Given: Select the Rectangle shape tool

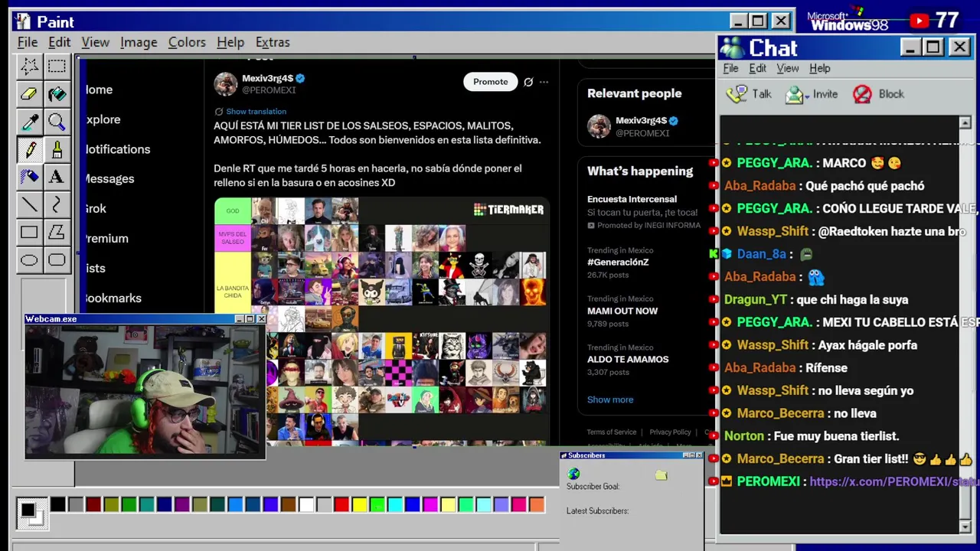Looking at the screenshot, I should [29, 232].
